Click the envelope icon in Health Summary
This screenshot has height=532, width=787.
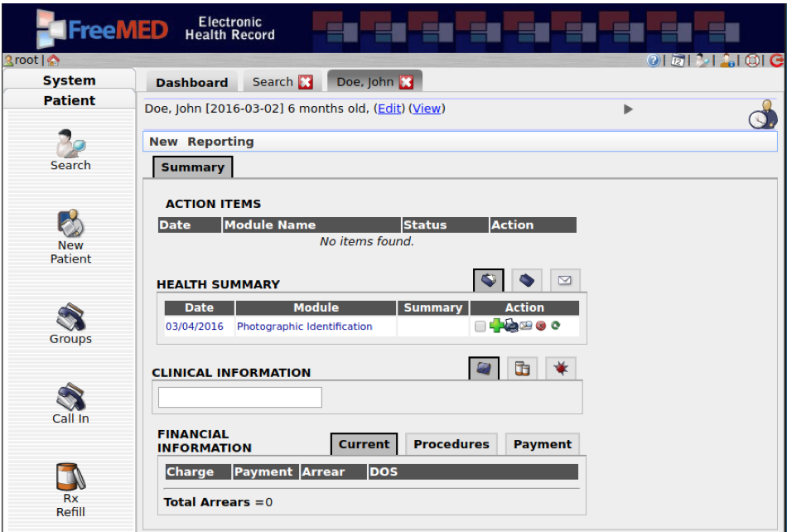pyautogui.click(x=565, y=281)
